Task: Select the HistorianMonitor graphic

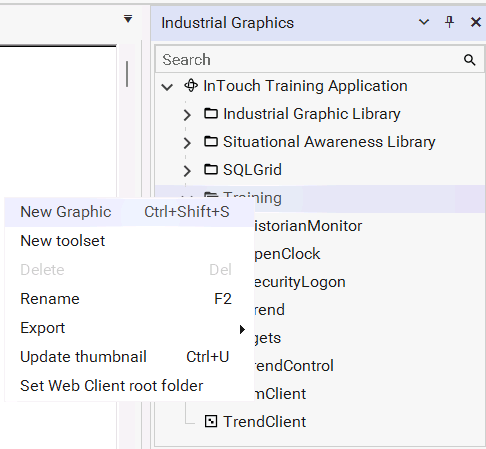Action: pyautogui.click(x=307, y=226)
